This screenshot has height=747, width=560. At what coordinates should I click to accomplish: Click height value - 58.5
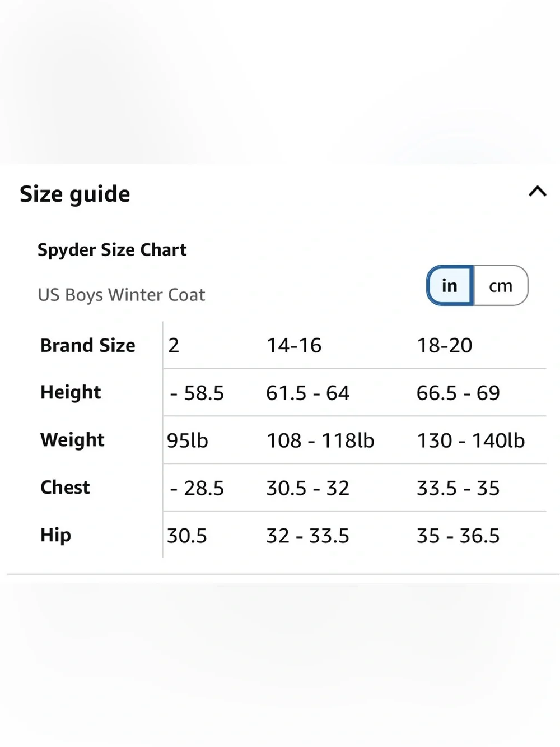tap(197, 393)
